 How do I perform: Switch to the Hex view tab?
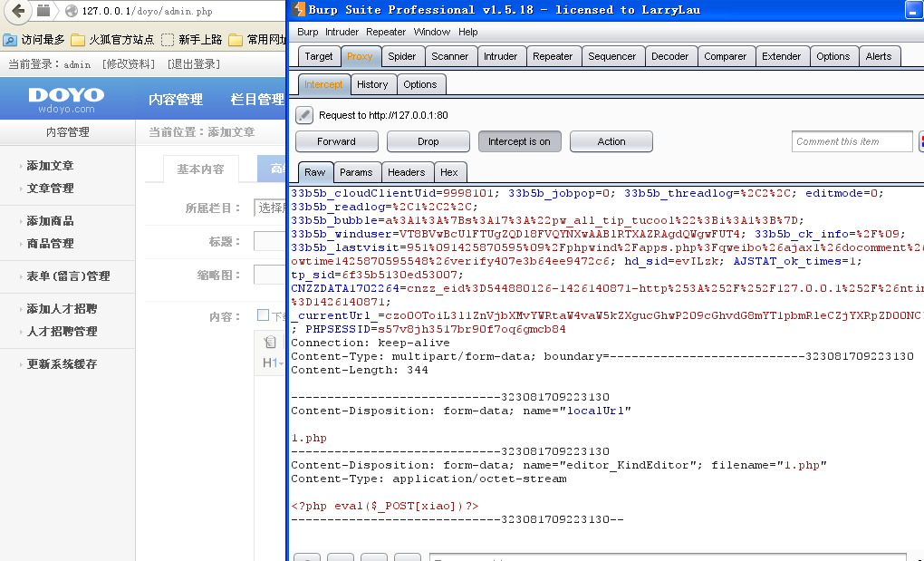point(449,172)
